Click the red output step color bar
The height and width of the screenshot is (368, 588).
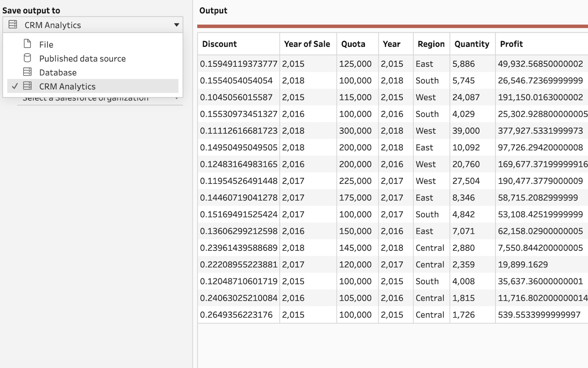(392, 26)
